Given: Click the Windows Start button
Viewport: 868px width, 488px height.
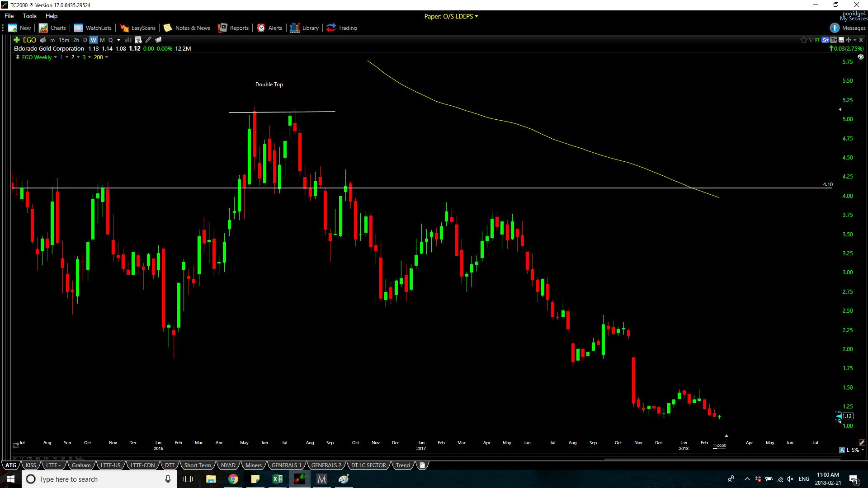Looking at the screenshot, I should tap(11, 479).
